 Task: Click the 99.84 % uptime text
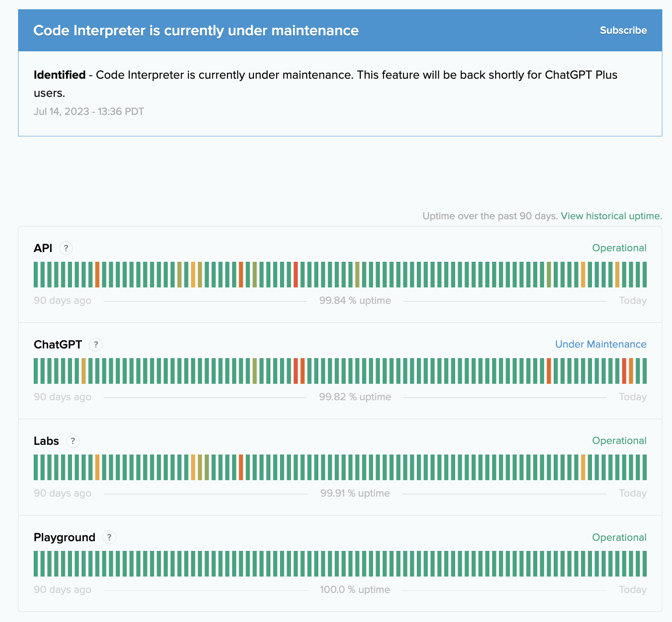[x=355, y=300]
